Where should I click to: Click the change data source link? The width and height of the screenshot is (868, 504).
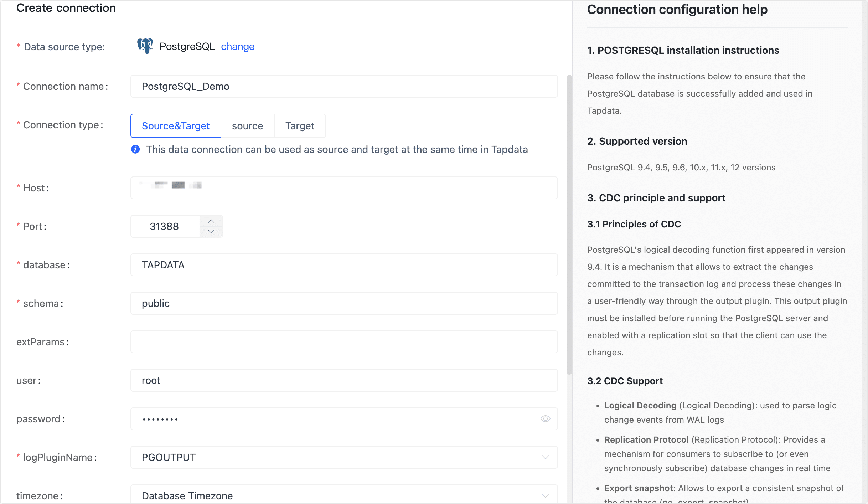[x=238, y=46]
